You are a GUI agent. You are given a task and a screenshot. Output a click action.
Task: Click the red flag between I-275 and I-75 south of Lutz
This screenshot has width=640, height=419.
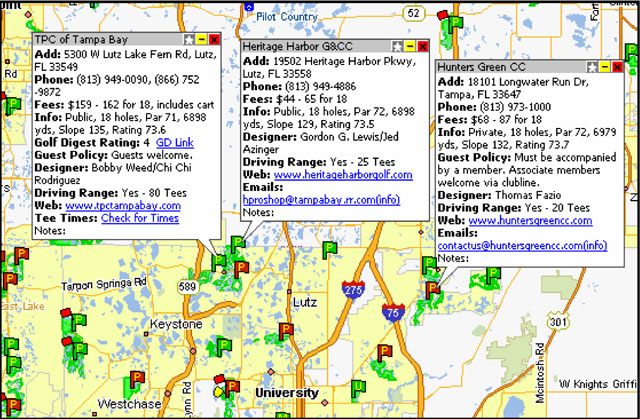pos(384,353)
